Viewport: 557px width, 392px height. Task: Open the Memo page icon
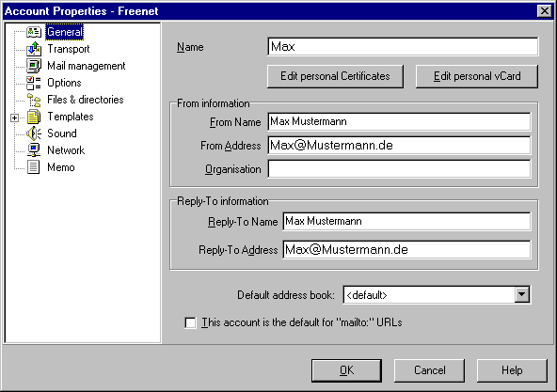34,167
